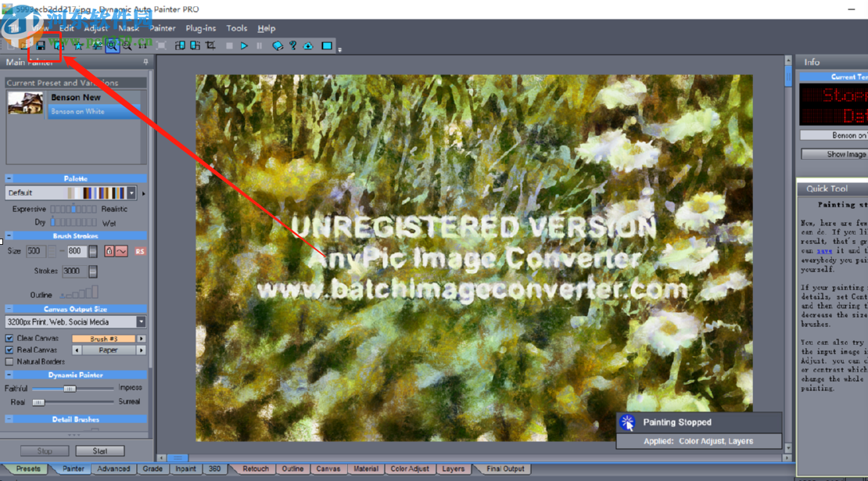868x481 pixels.
Task: Adjust the Dry to Wet slider
Action: click(x=74, y=222)
